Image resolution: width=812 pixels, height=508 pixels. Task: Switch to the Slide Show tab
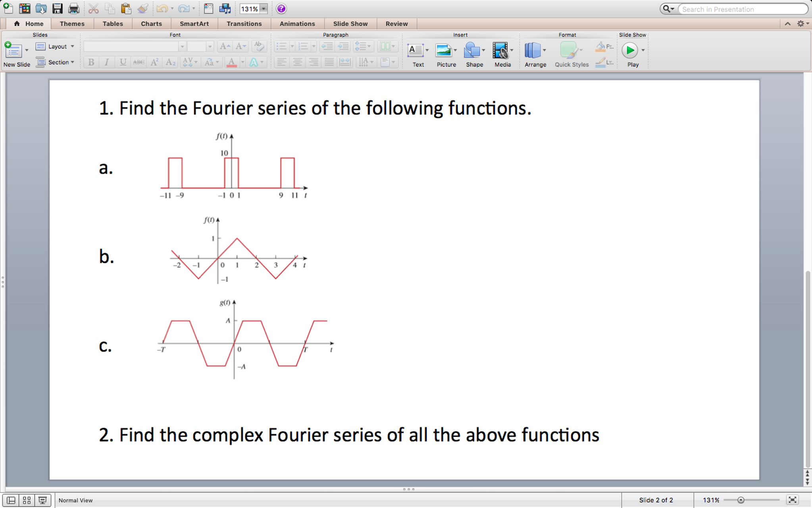tap(350, 24)
